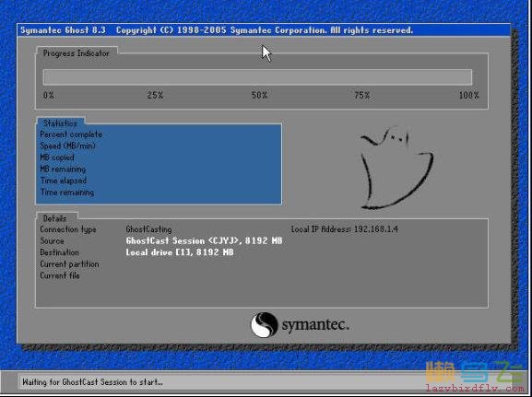Click the Current file label
This screenshot has height=397, width=532.
[60, 275]
